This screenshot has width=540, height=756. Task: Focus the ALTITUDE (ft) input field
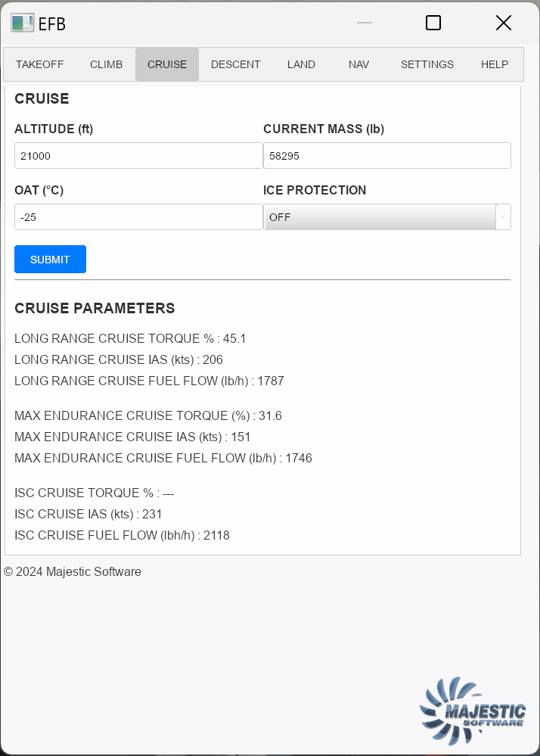pos(138,156)
